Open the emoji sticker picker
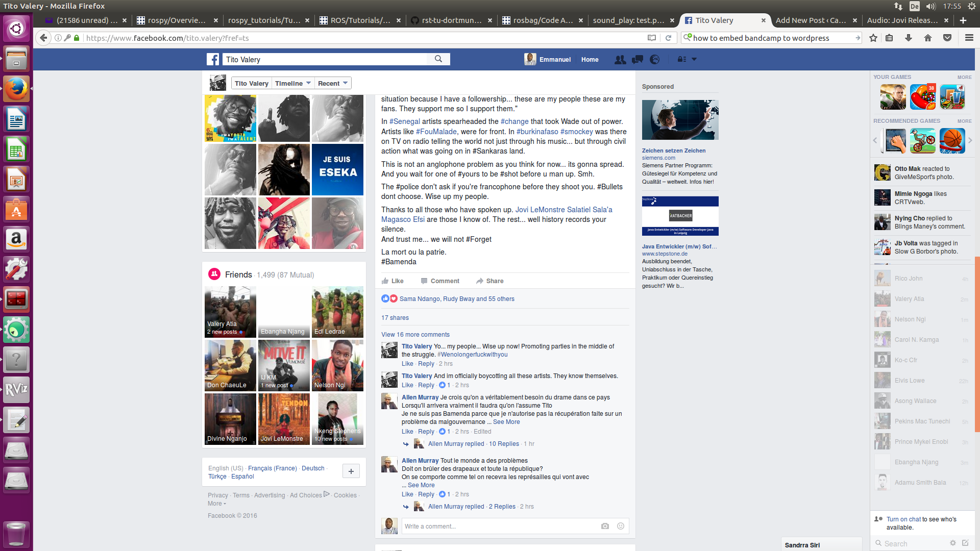Screen dimensions: 980x551 tap(621, 526)
